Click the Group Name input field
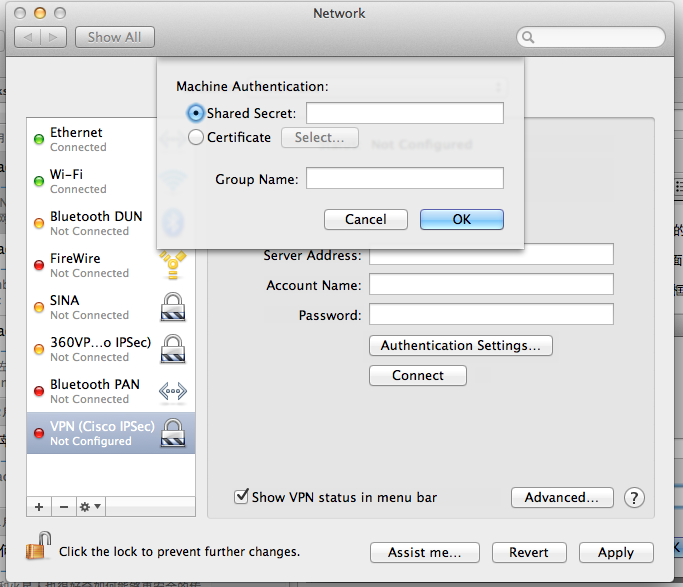 point(404,179)
